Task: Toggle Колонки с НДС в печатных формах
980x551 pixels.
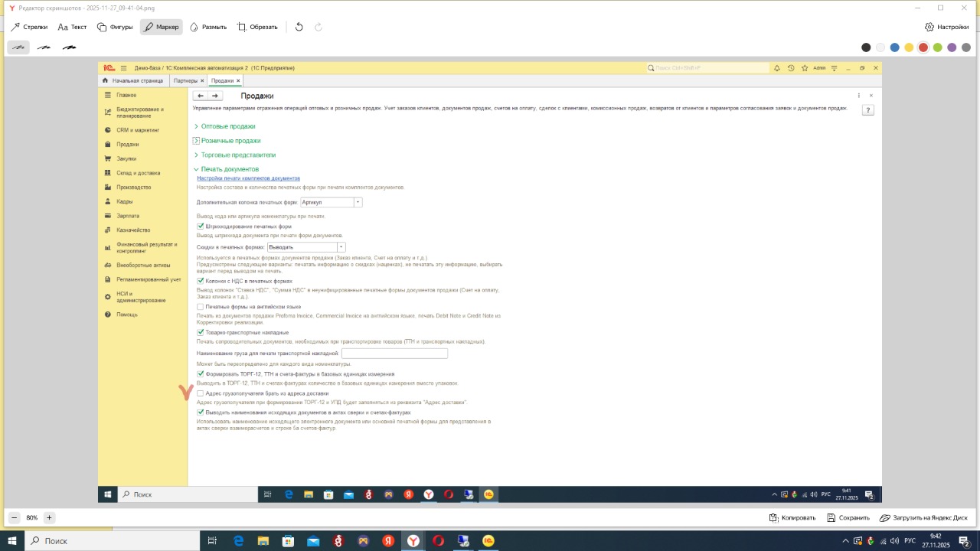Action: point(201,281)
